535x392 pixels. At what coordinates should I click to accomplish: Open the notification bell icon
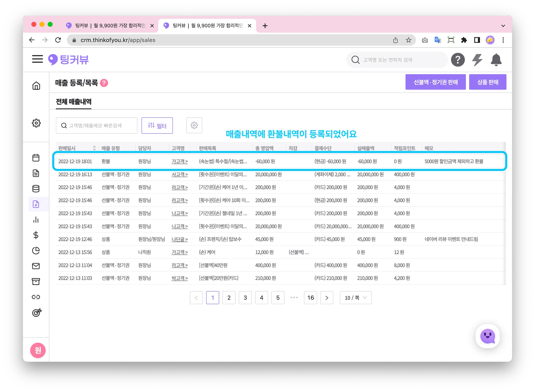click(496, 60)
